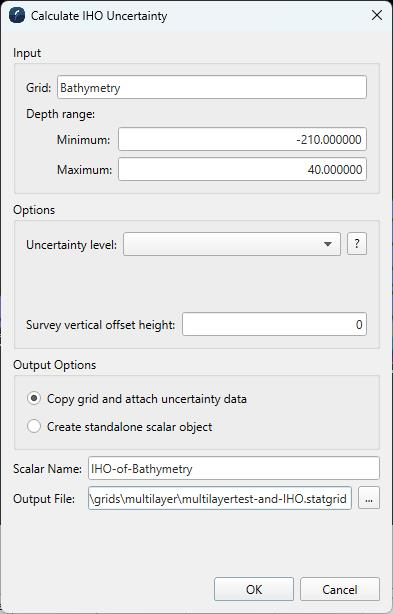Cancel the IHO Uncertainty dialog
393x614 pixels.
pyautogui.click(x=339, y=589)
